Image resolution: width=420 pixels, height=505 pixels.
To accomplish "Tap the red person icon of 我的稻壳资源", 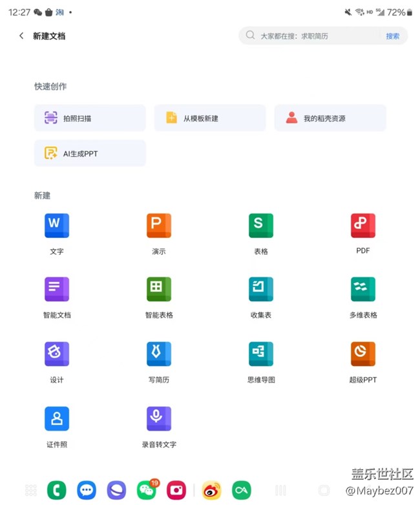I will (291, 118).
